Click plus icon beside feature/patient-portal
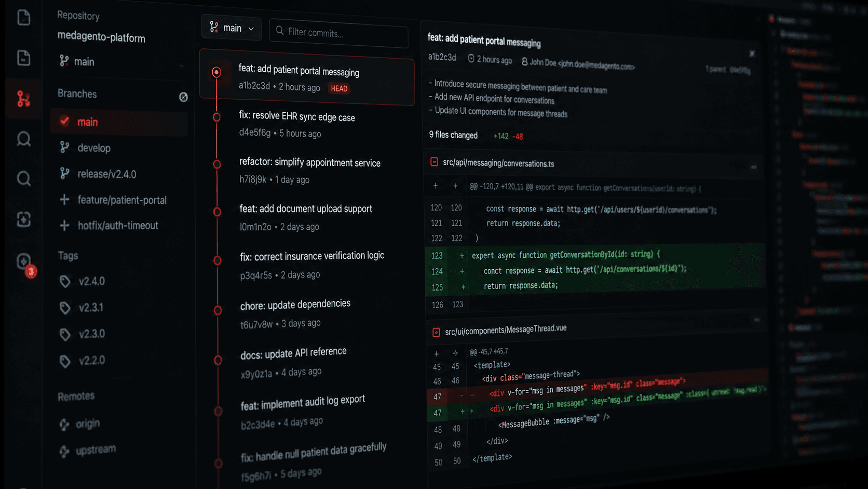868x489 pixels. (x=64, y=200)
